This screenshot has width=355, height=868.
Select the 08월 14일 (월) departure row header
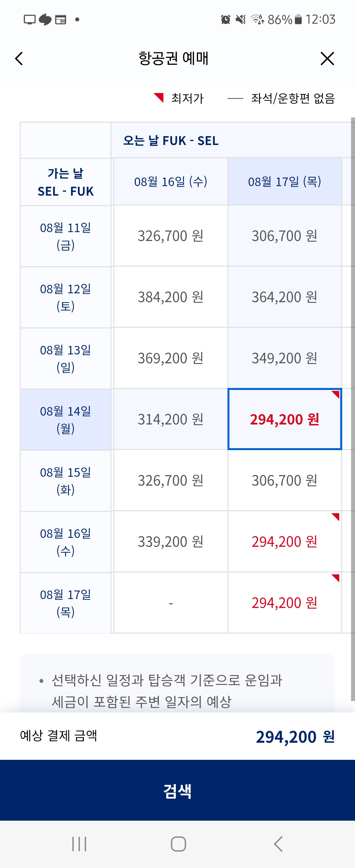pos(66,420)
